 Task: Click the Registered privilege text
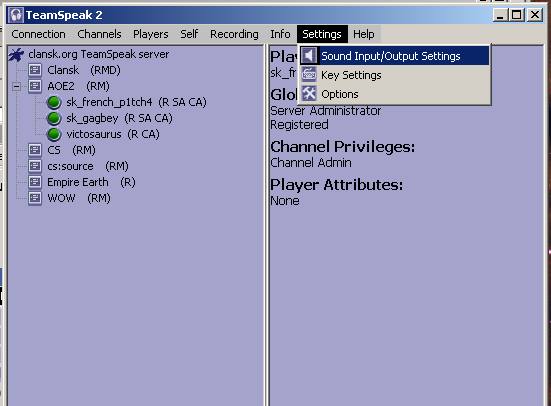pos(299,125)
